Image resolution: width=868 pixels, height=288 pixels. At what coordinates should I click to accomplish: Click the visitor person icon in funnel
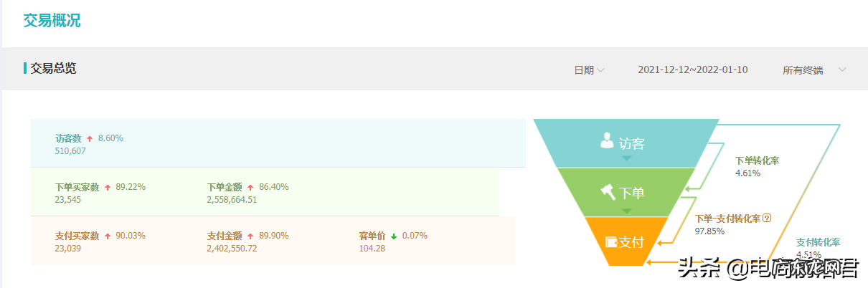[607, 140]
